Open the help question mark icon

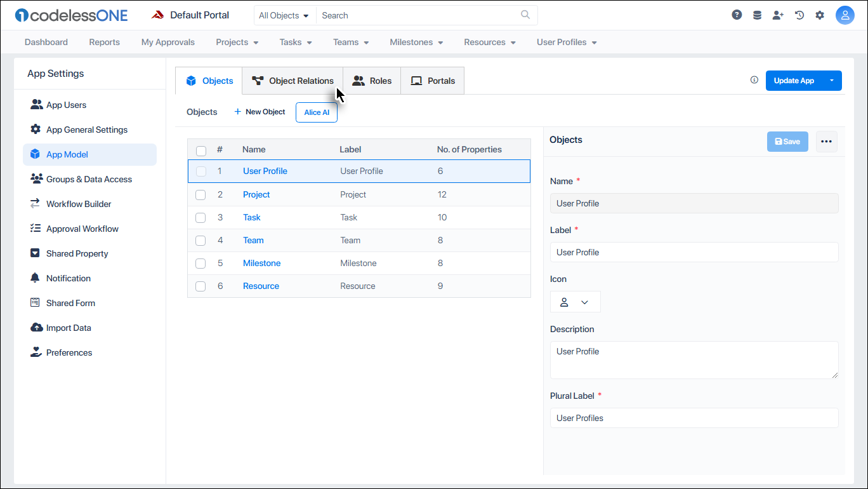click(737, 15)
